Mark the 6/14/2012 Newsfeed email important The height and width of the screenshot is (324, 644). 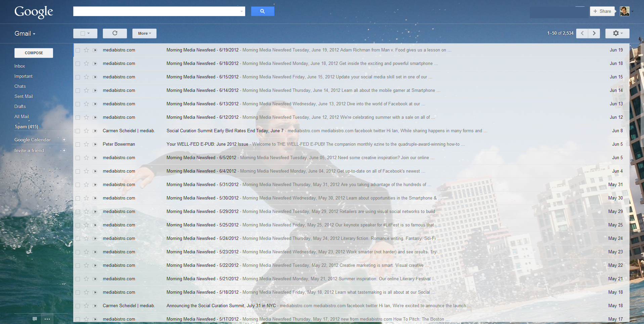click(x=95, y=91)
